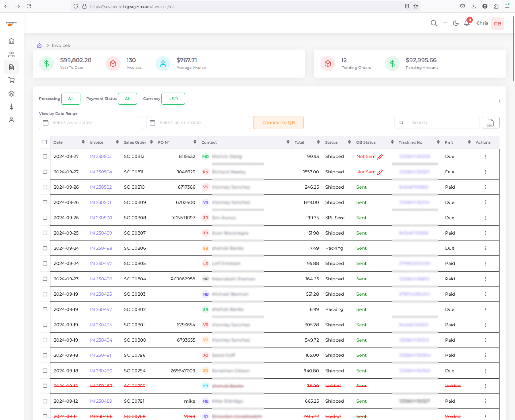Sort table by Pmt column
This screenshot has width=515, height=420.
(x=469, y=142)
